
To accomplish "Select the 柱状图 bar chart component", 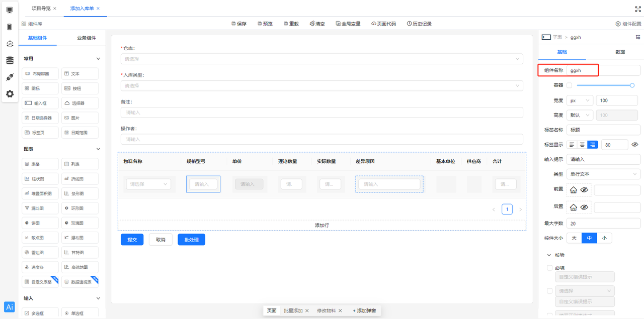I will tap(40, 178).
